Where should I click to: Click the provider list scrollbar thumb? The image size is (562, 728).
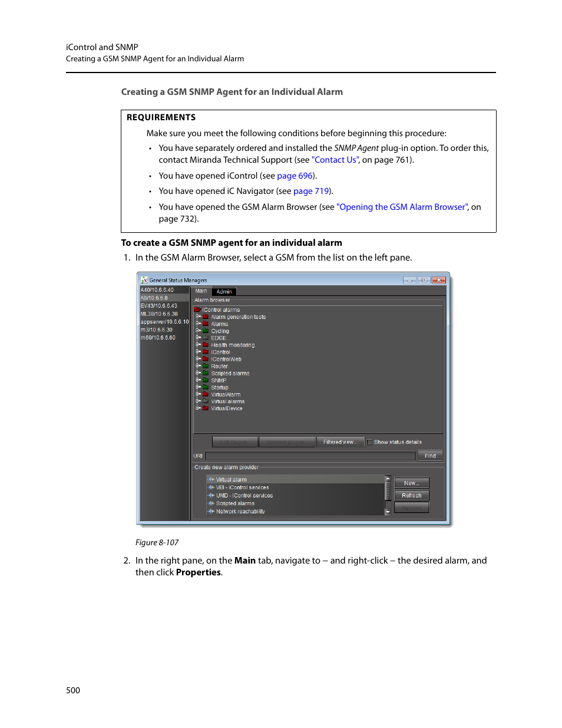tap(388, 490)
